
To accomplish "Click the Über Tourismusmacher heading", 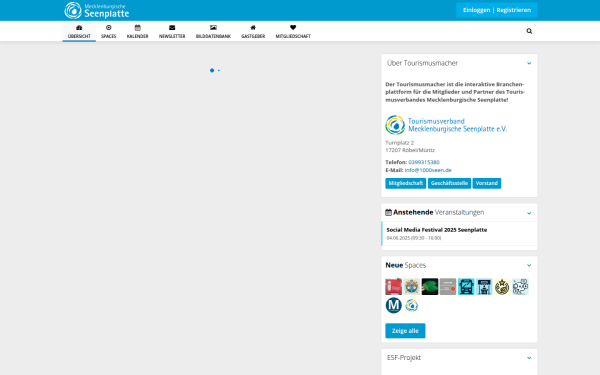I will tap(422, 63).
